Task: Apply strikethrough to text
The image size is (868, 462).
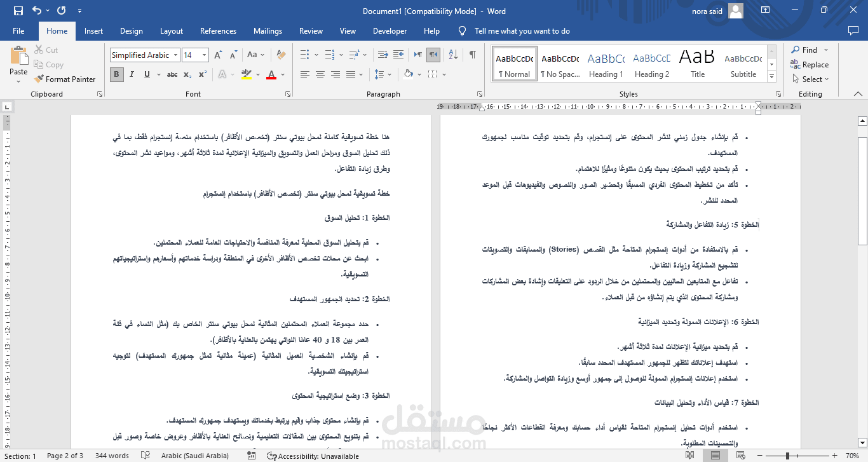Action: pyautogui.click(x=172, y=74)
